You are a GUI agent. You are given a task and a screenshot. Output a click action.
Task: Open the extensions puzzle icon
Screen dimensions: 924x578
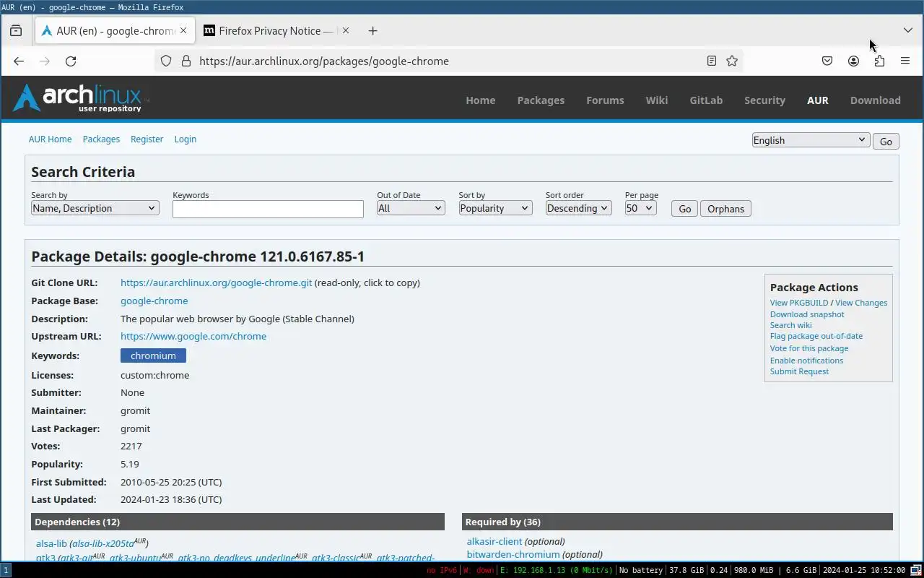coord(879,61)
